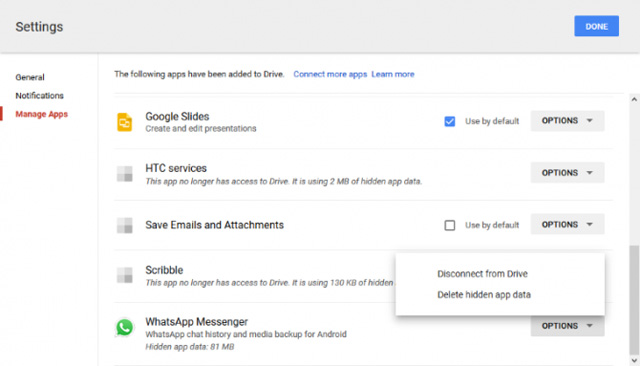The image size is (640, 366).
Task: Click the Settings dialog heading
Action: [39, 27]
